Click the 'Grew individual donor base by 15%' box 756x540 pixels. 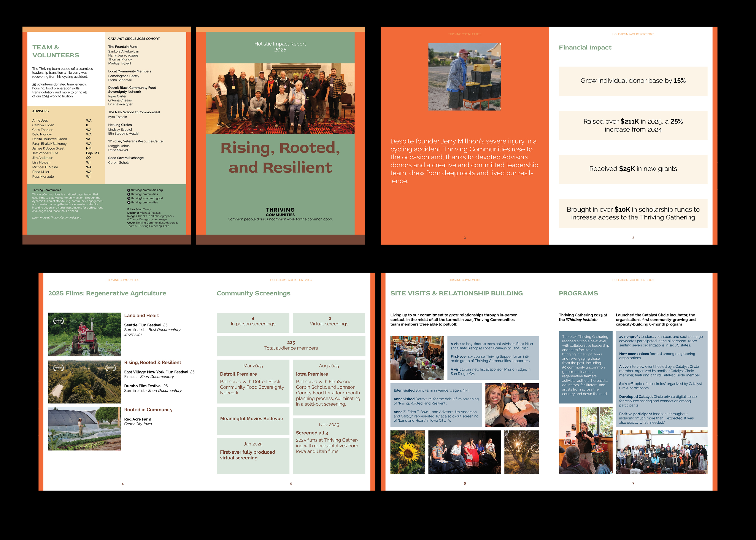(x=633, y=81)
